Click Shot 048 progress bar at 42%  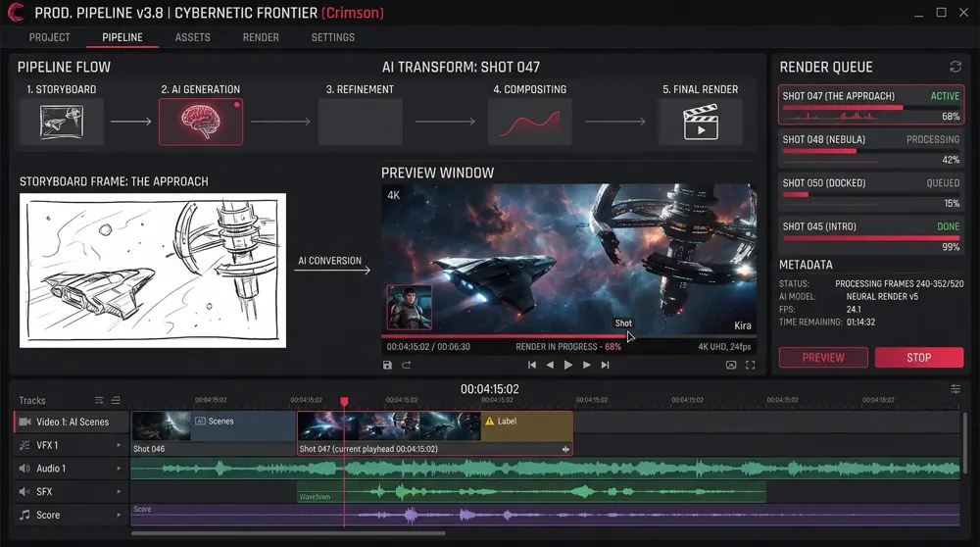(870, 151)
